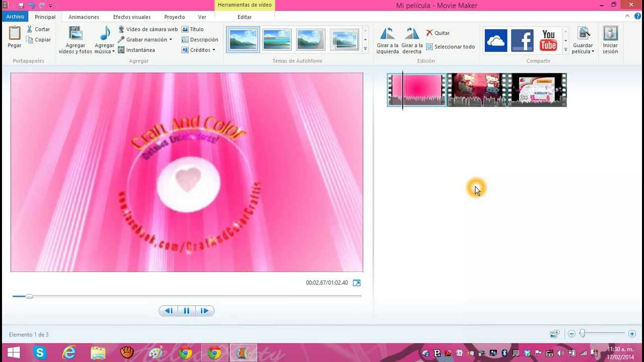644x362 pixels.
Task: Click the Créditos button
Action: coord(196,50)
